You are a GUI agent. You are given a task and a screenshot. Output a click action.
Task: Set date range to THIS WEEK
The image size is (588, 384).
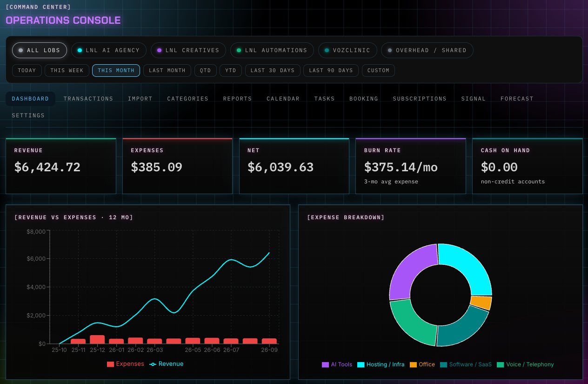pyautogui.click(x=67, y=70)
